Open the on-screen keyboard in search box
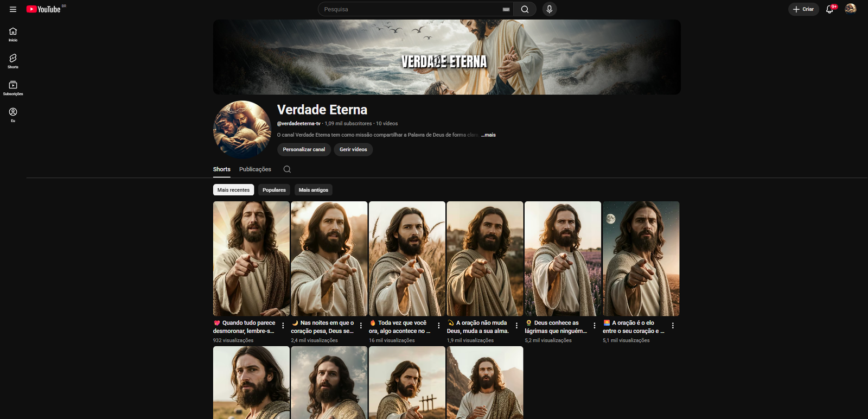 click(506, 9)
